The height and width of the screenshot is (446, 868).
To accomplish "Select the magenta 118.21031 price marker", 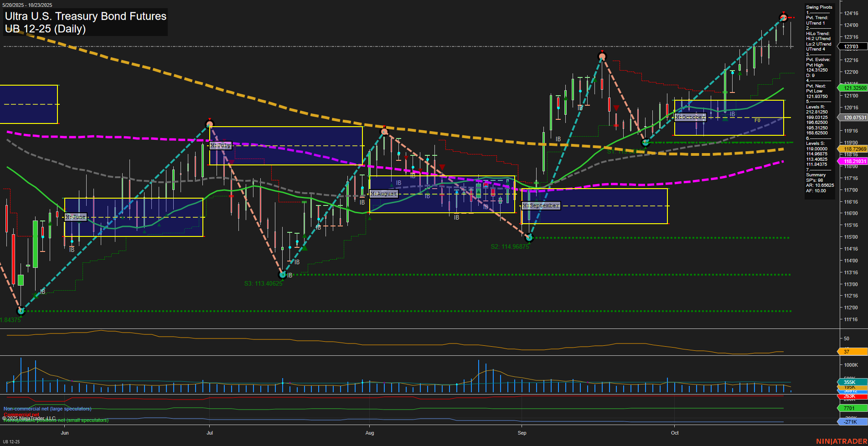I will click(x=852, y=161).
